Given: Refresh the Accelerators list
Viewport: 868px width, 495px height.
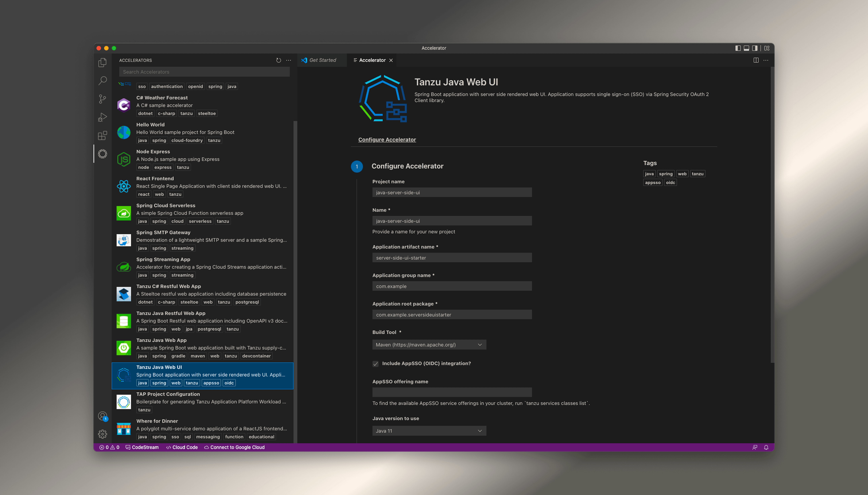Looking at the screenshot, I should [278, 60].
